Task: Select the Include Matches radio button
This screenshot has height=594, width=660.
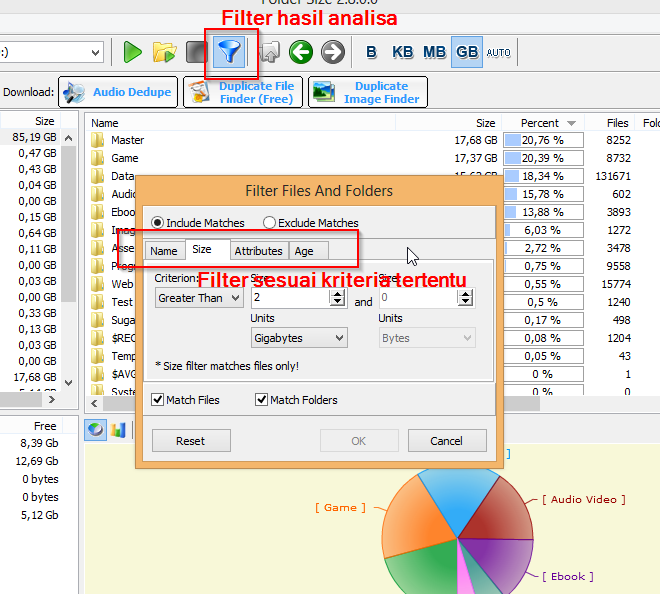Action: tap(158, 223)
